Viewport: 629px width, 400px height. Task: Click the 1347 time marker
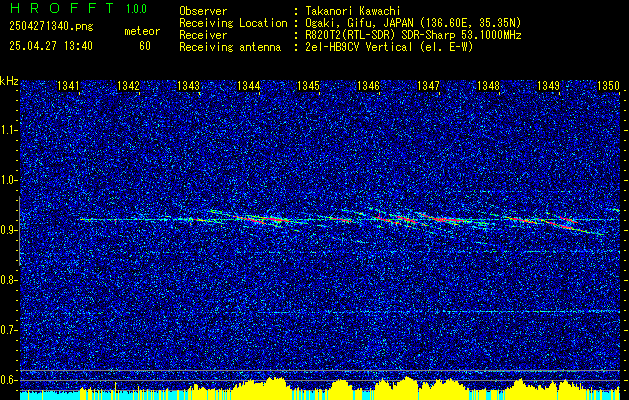coord(428,86)
